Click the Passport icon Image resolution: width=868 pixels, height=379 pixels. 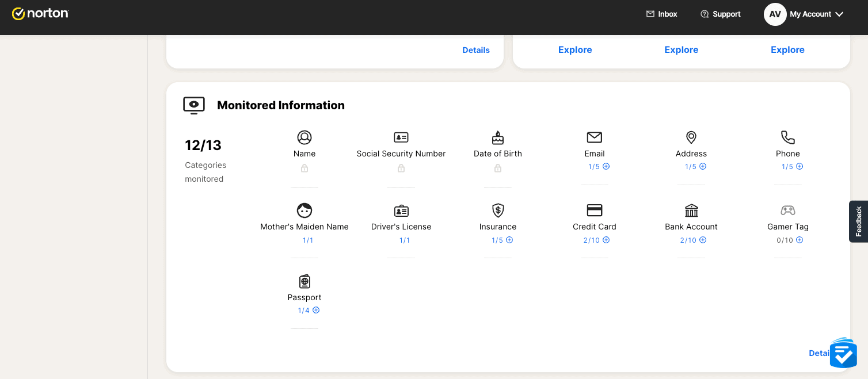(304, 281)
